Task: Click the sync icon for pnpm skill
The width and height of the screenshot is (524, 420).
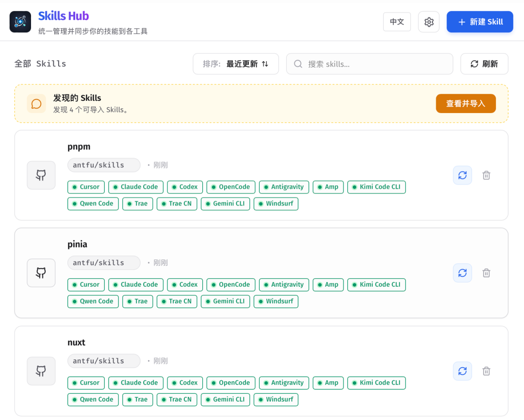Action: tap(462, 175)
